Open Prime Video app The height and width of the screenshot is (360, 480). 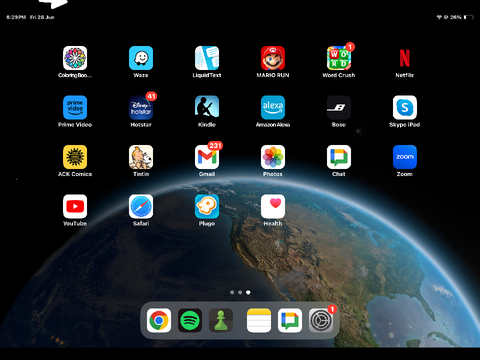click(75, 107)
